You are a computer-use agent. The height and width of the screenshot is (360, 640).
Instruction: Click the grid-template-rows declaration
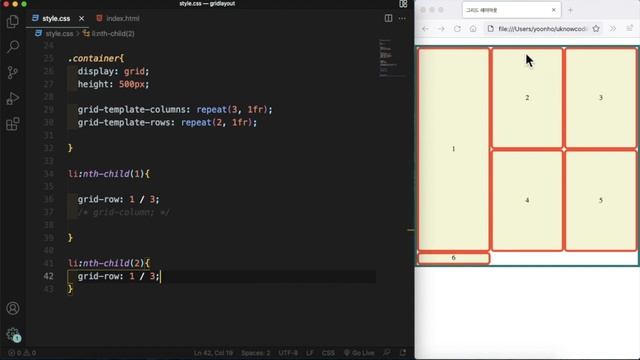pos(167,122)
